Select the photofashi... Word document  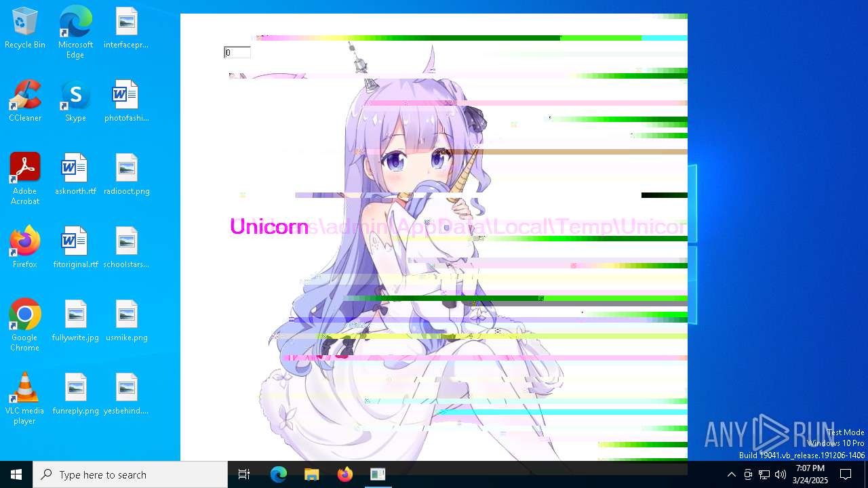pos(126,102)
